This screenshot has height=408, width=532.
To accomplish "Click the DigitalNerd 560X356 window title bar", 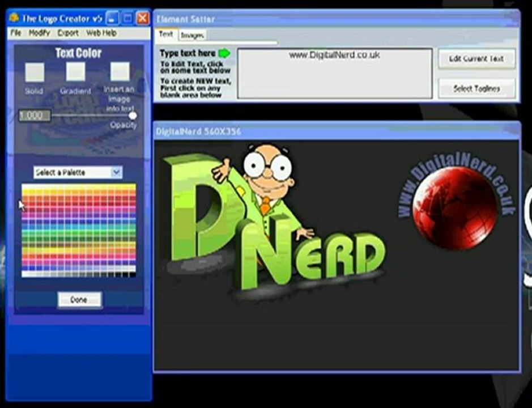I will 337,131.
